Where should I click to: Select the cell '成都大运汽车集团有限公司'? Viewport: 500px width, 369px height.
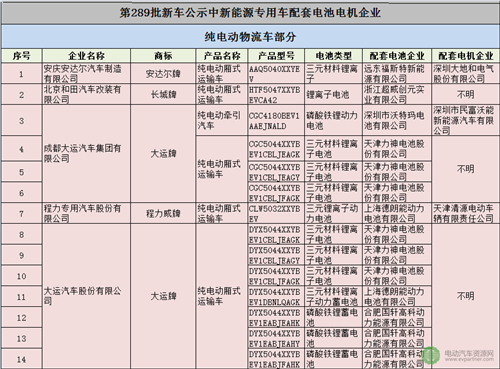click(86, 153)
